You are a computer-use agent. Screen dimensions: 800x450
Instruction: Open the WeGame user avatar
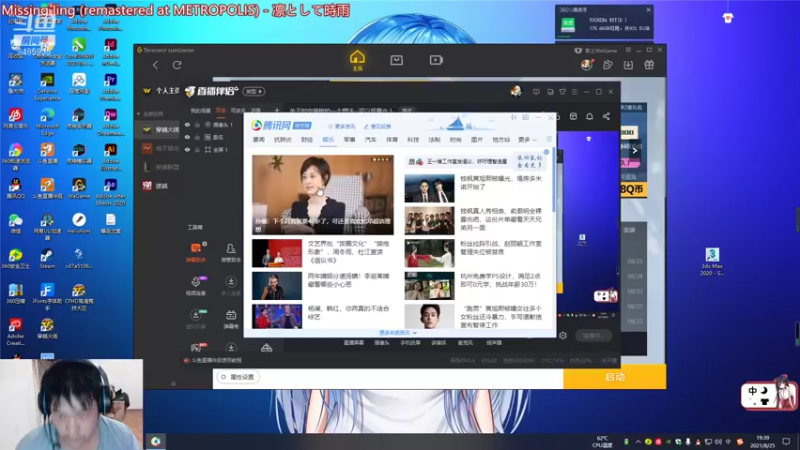coord(587,65)
